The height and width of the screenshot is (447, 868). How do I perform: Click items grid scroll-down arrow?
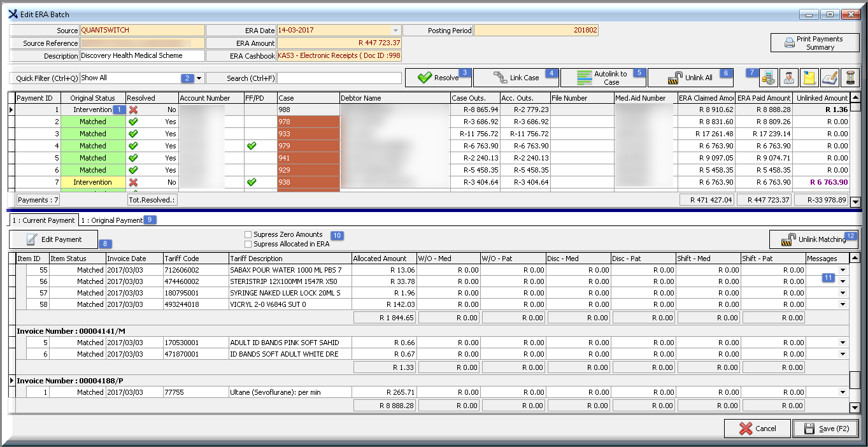point(855,408)
